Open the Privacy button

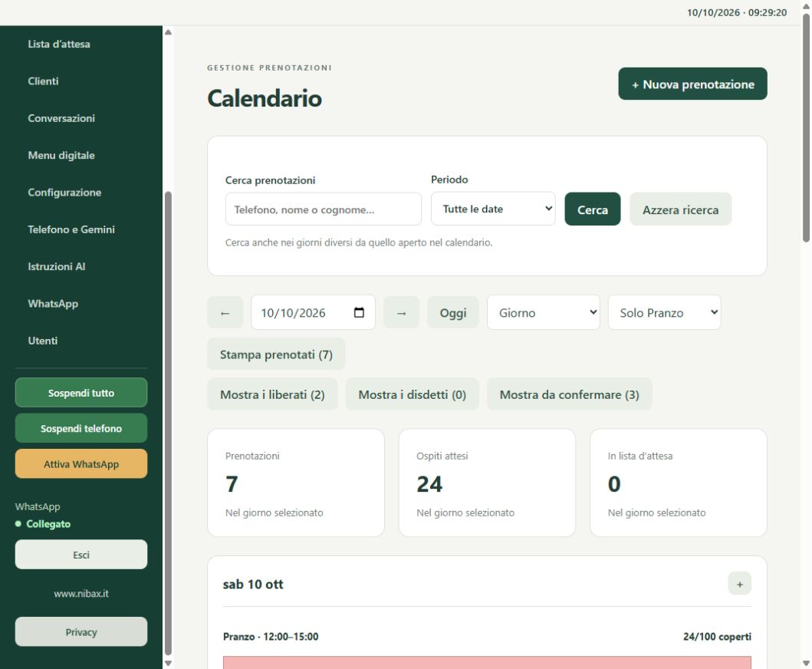click(x=81, y=631)
